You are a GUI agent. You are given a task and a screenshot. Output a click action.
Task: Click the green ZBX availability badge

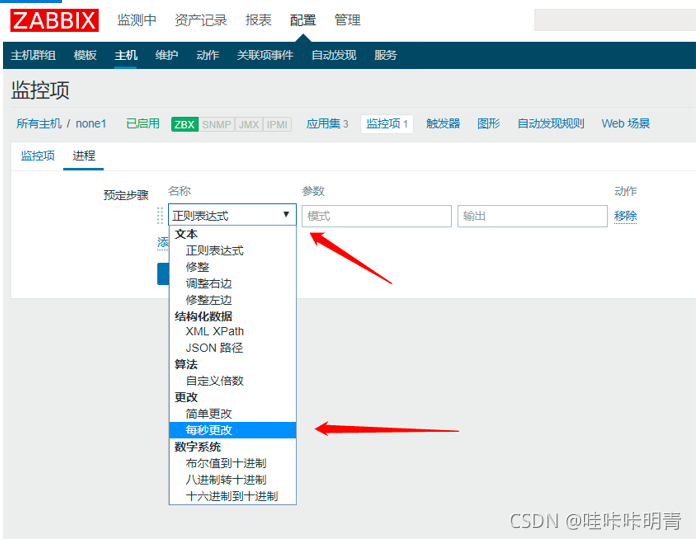185,124
